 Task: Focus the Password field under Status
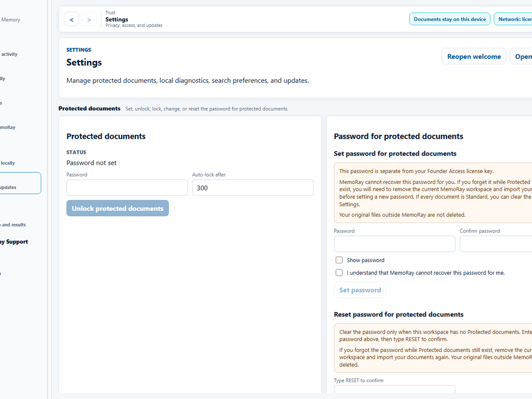click(x=127, y=188)
